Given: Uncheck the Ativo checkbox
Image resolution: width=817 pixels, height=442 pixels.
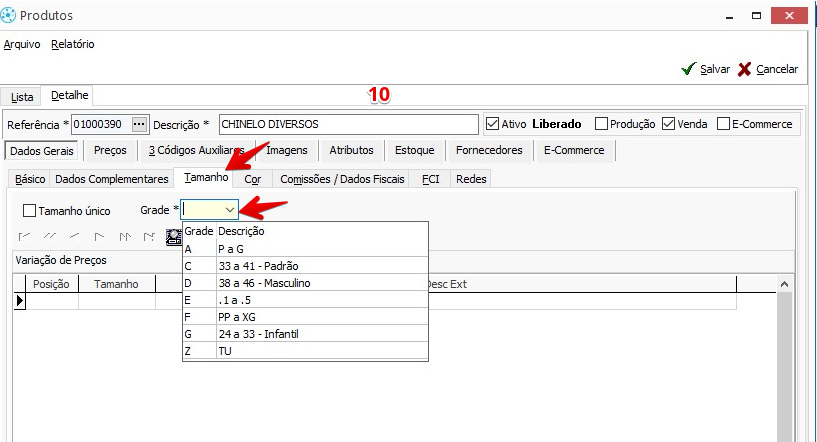Looking at the screenshot, I should tap(492, 124).
